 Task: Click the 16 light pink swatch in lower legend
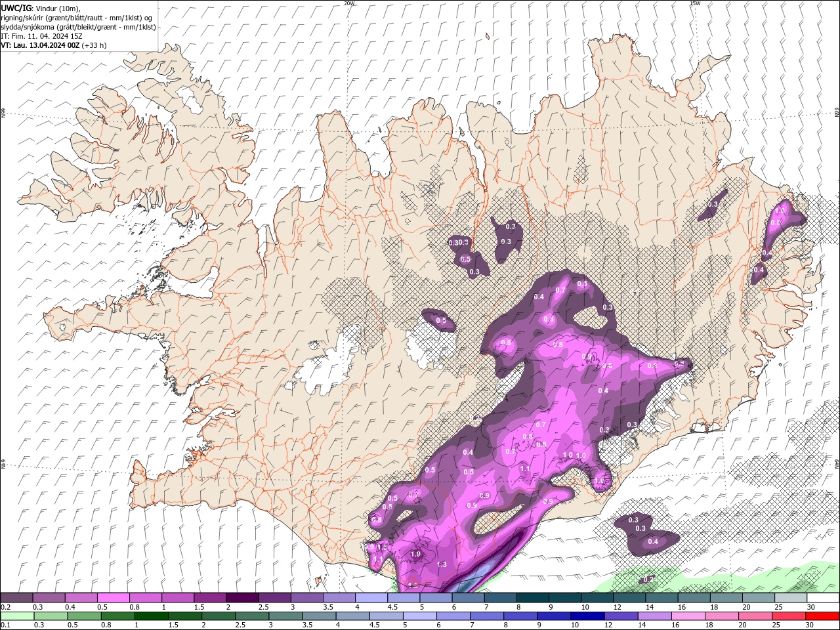[x=688, y=616]
